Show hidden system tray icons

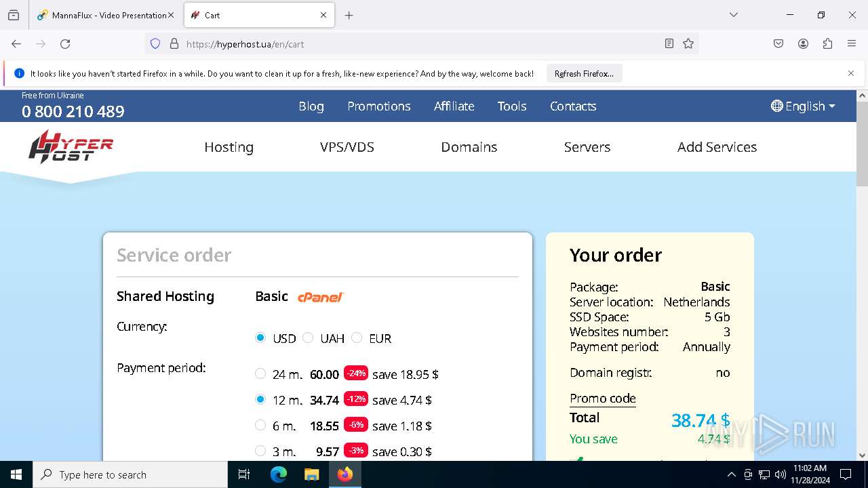click(731, 474)
